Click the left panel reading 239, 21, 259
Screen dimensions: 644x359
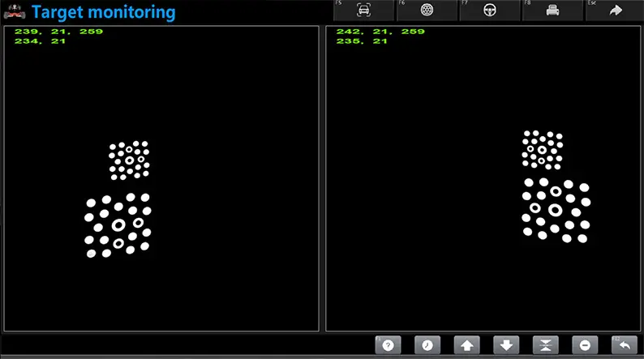(48, 32)
